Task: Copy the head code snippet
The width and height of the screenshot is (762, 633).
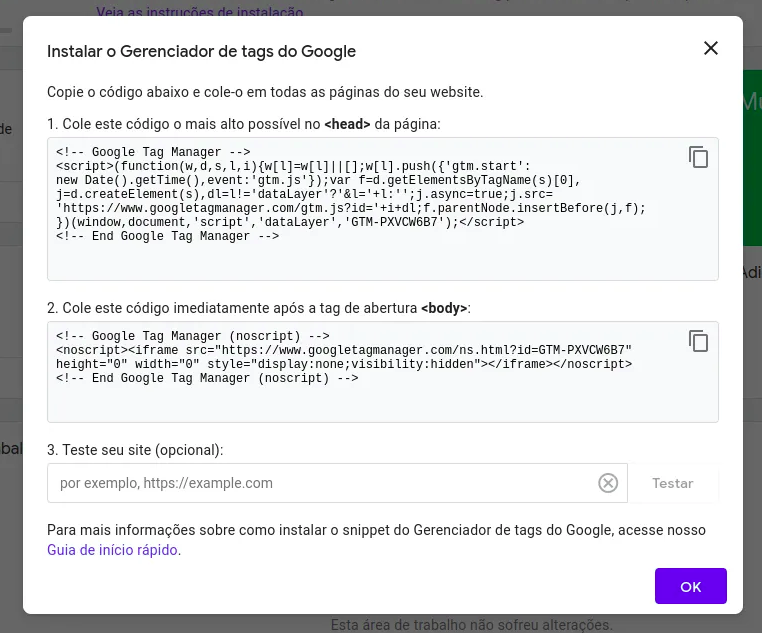Action: coord(698,157)
